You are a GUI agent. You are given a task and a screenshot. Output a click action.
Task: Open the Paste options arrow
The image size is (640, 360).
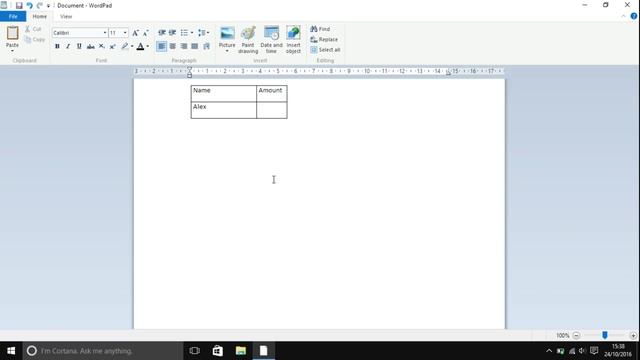coord(12,51)
